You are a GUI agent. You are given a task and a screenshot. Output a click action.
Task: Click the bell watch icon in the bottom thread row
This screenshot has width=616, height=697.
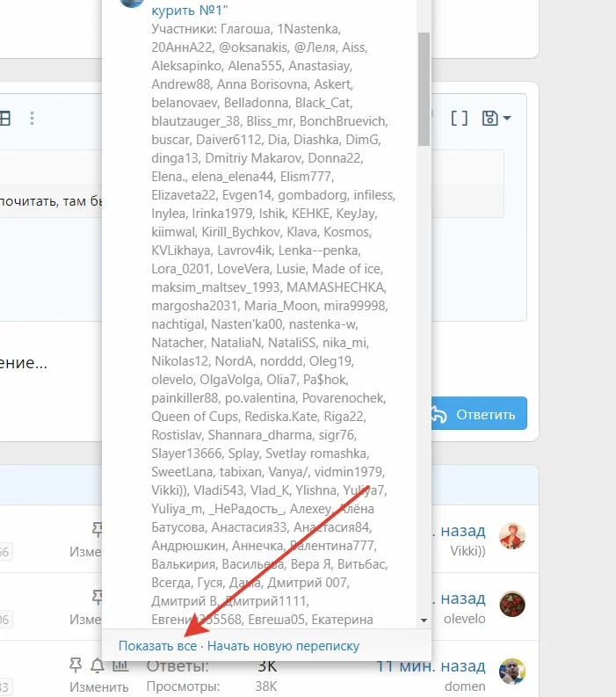pos(98,665)
